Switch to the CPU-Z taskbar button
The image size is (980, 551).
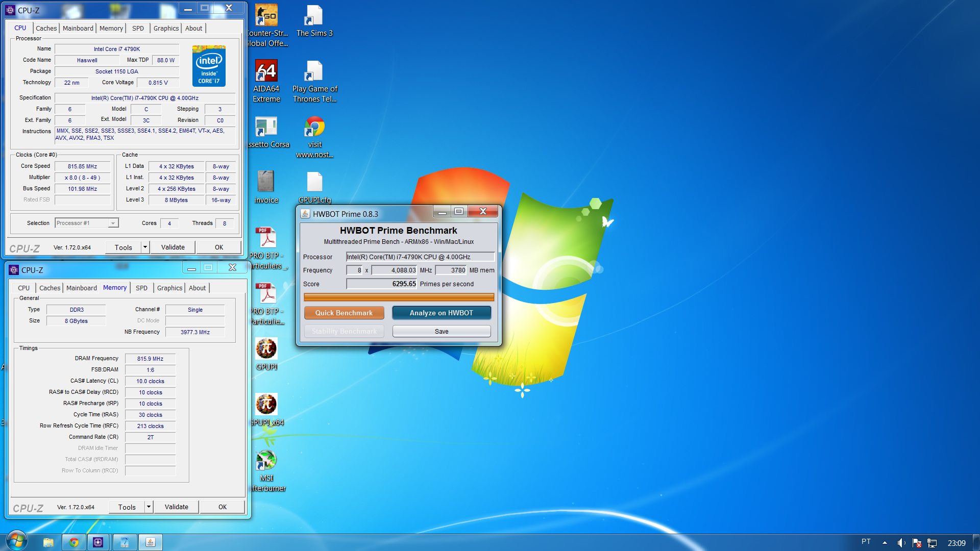(x=99, y=542)
